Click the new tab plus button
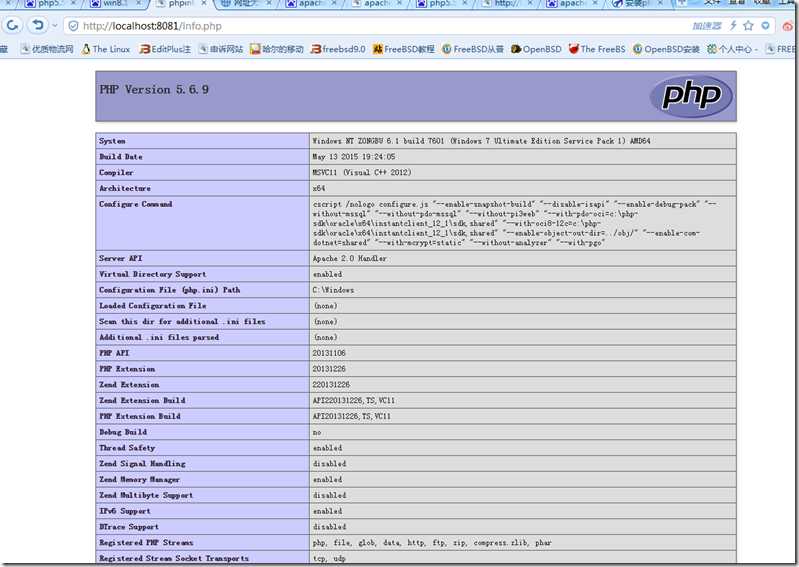This screenshot has height=567, width=799. [x=682, y=4]
